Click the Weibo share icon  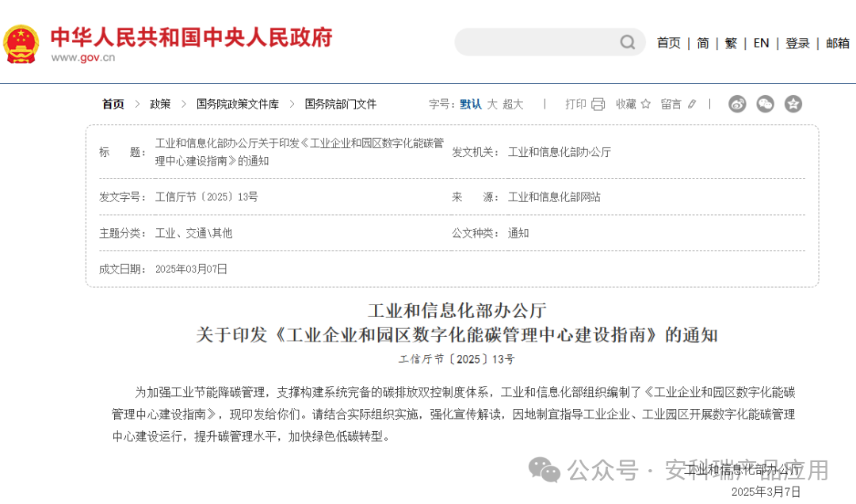[737, 103]
